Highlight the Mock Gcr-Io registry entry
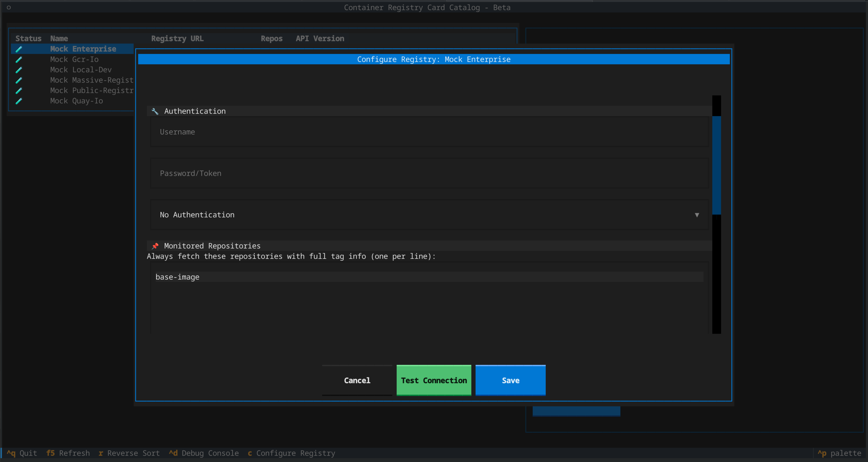This screenshot has width=868, height=462. click(74, 59)
